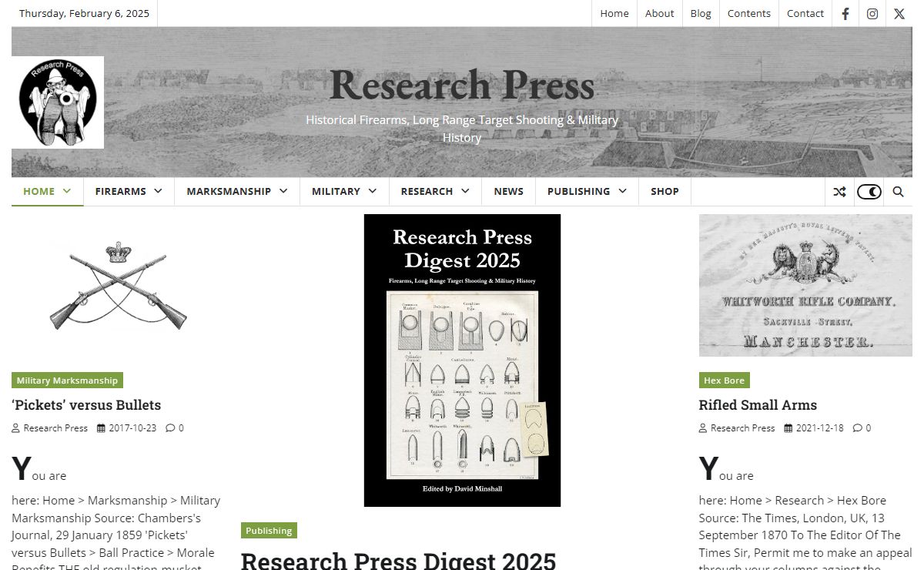Open the News menu item
The width and height of the screenshot is (924, 570).
(508, 191)
